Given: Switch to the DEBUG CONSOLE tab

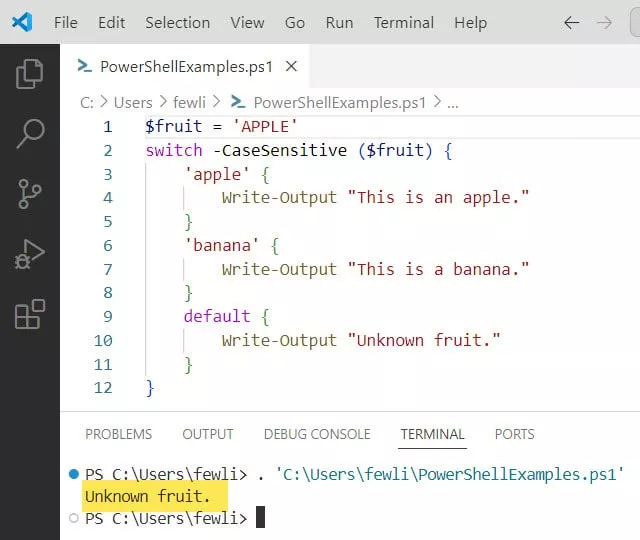Looking at the screenshot, I should [x=317, y=434].
